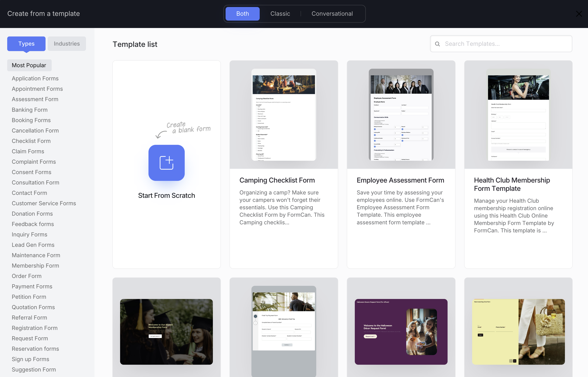This screenshot has width=588, height=377.
Task: Switch to Classic form type
Action: tap(280, 14)
